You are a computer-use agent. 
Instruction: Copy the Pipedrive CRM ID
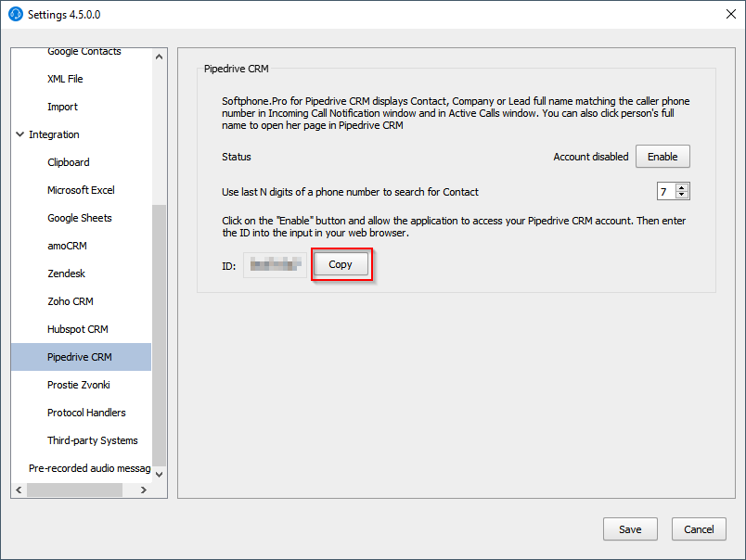[341, 264]
